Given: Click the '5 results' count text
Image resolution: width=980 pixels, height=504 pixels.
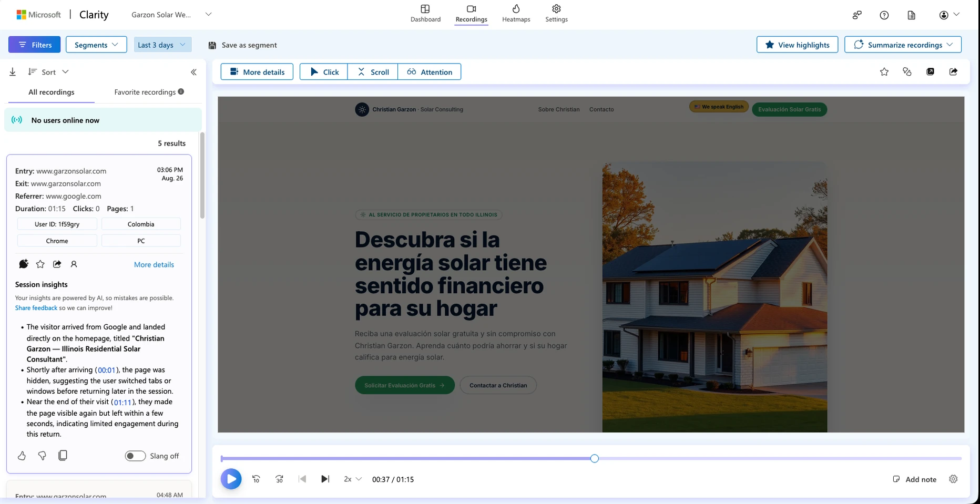Looking at the screenshot, I should click(x=171, y=143).
